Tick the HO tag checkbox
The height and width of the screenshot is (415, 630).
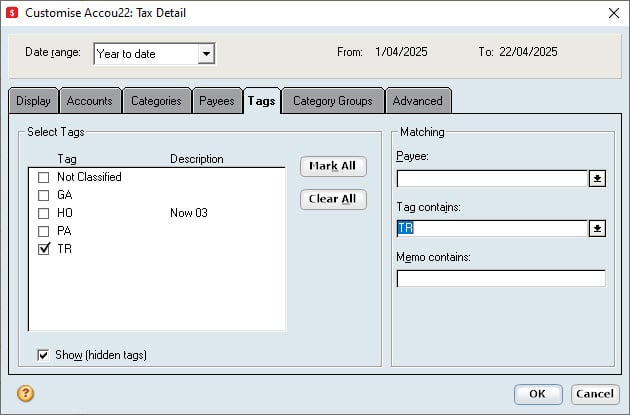click(x=43, y=213)
